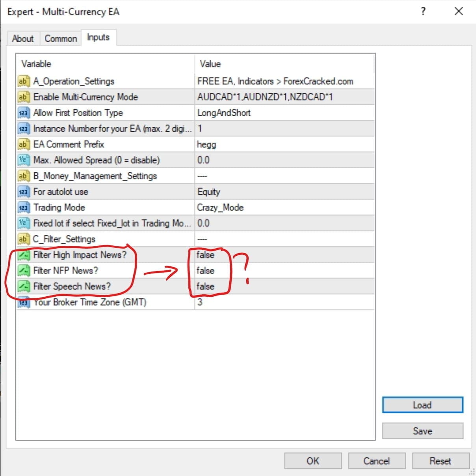Viewport: 476px width, 476px height.
Task: Click the decimal icon beside Max. Allowed Spread
Action: (24, 160)
